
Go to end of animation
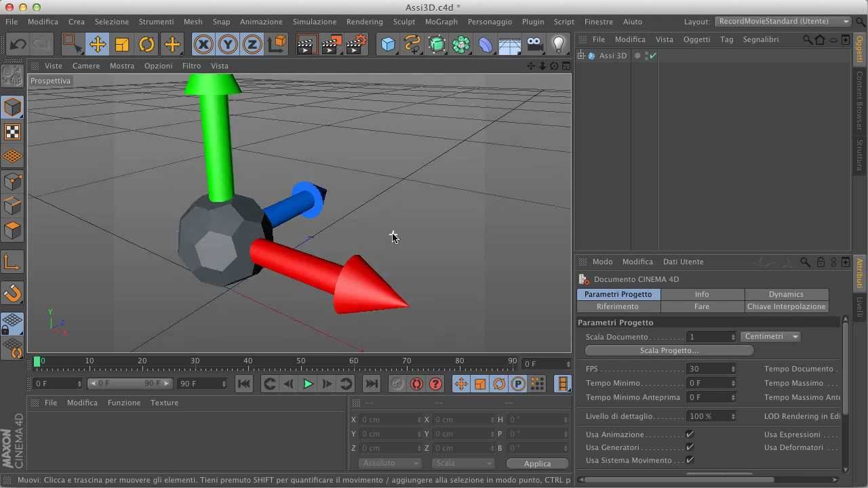point(372,384)
